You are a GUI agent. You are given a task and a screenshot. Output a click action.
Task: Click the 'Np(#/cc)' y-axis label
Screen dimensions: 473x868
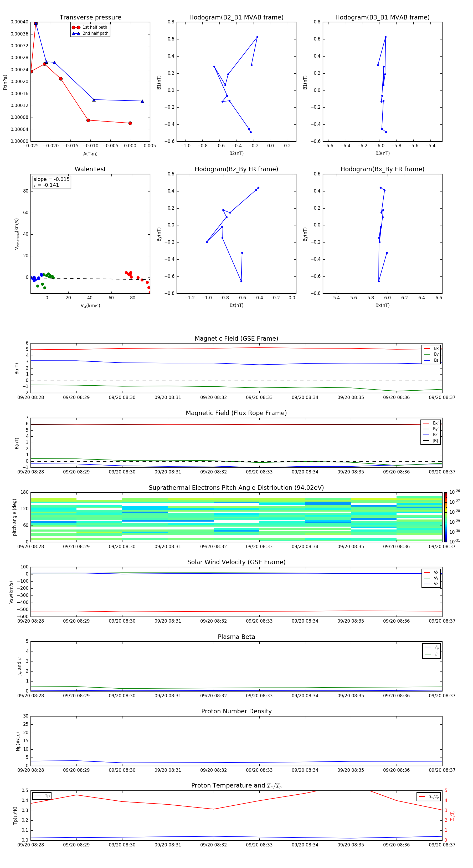click(x=18, y=741)
